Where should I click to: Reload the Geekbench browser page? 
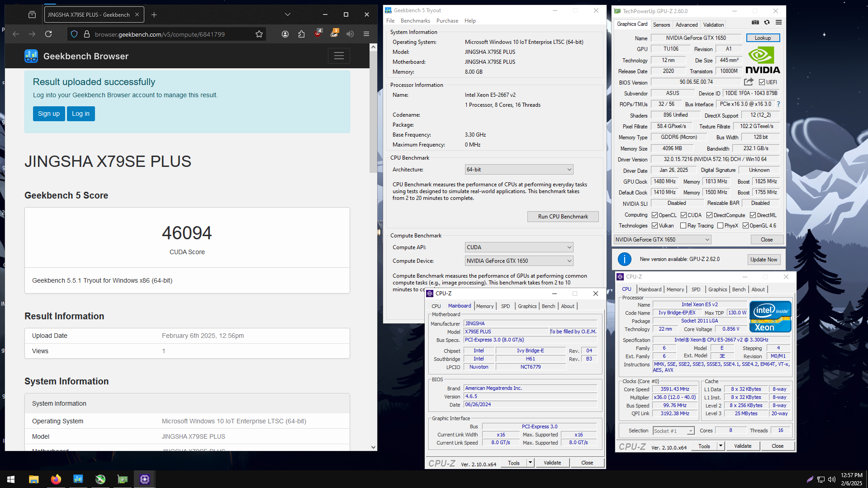[48, 34]
